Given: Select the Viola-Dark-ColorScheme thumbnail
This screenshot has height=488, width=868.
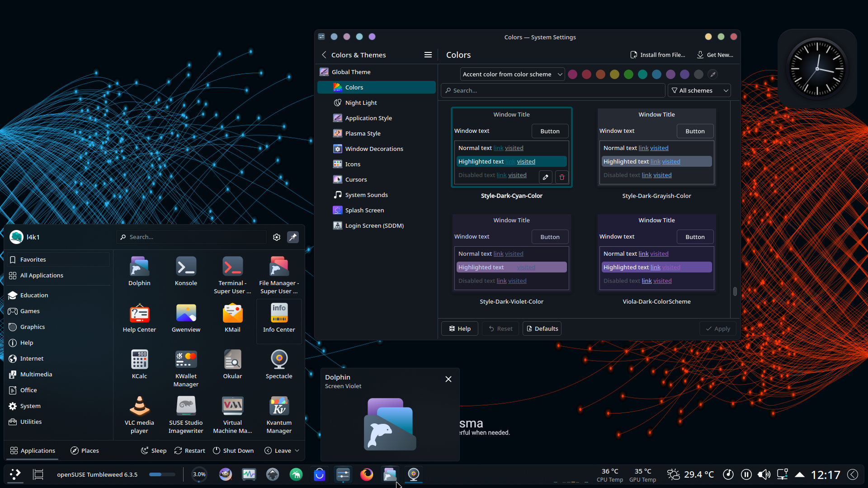Looking at the screenshot, I should coord(656,253).
